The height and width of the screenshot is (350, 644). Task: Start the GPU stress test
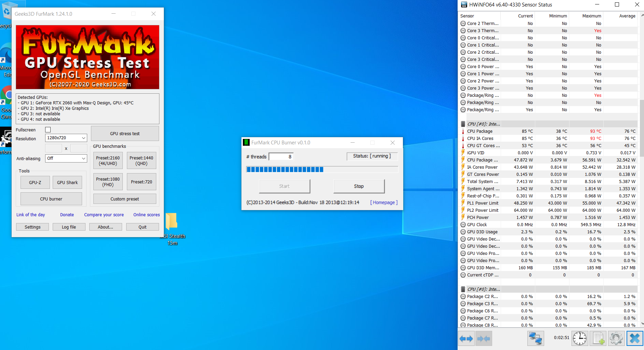[125, 134]
